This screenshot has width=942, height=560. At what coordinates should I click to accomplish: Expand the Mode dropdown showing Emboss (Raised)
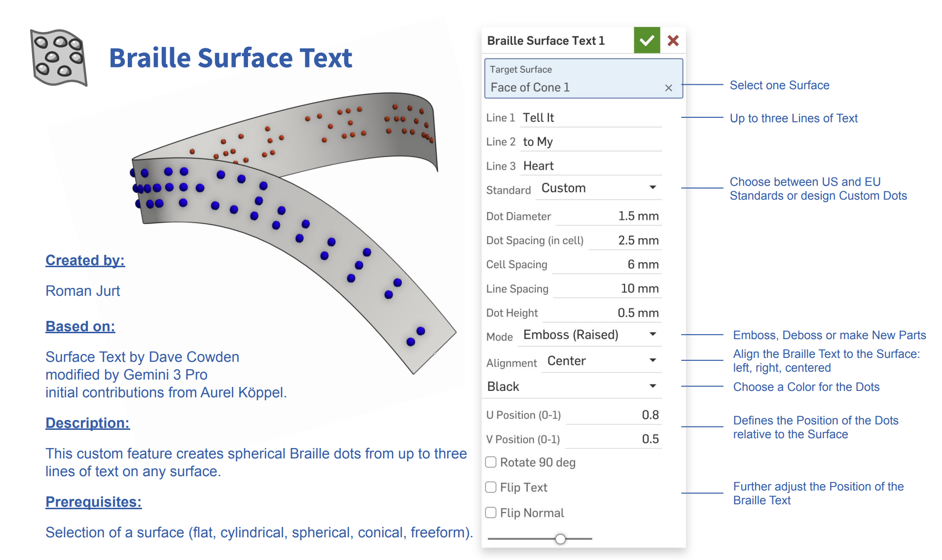(x=590, y=335)
